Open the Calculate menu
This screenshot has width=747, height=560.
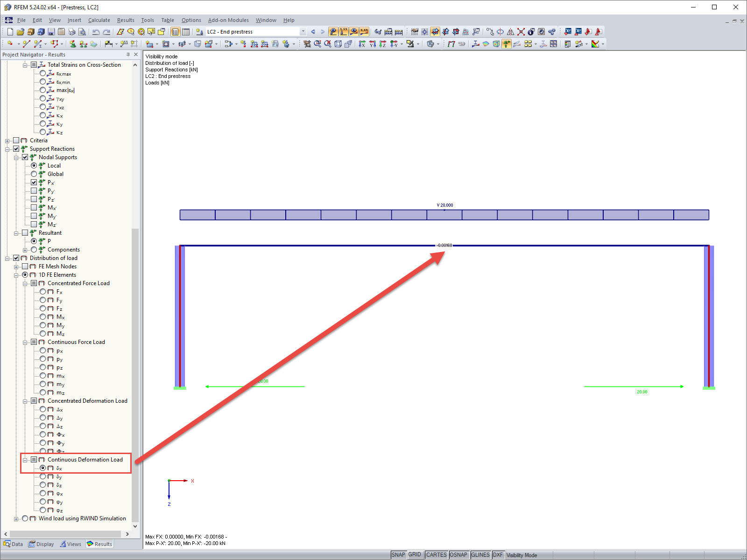point(99,20)
